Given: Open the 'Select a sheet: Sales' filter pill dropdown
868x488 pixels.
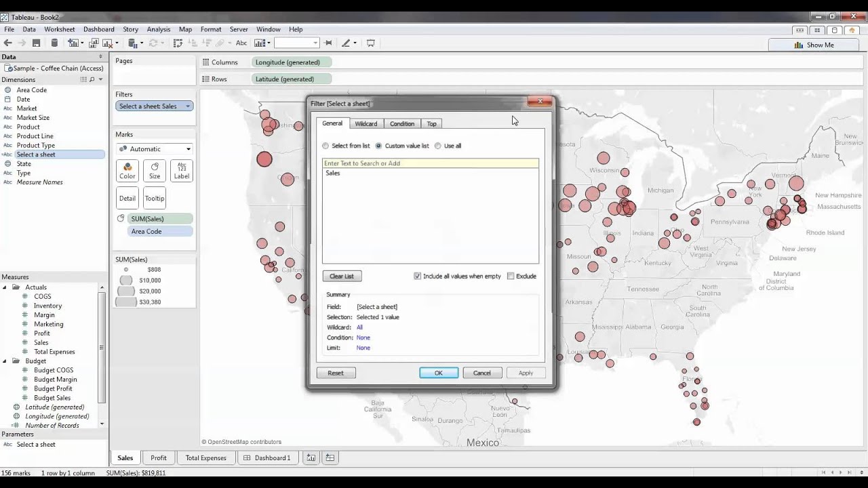Looking at the screenshot, I should tap(188, 106).
